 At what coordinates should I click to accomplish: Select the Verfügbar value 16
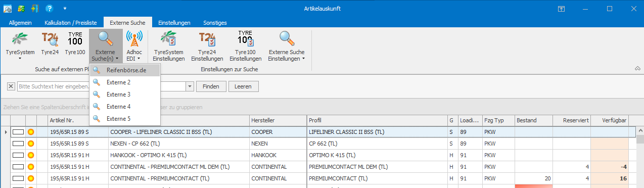610,178
